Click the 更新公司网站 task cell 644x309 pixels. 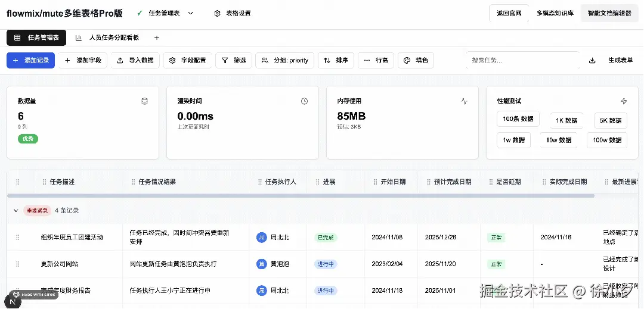(60, 264)
